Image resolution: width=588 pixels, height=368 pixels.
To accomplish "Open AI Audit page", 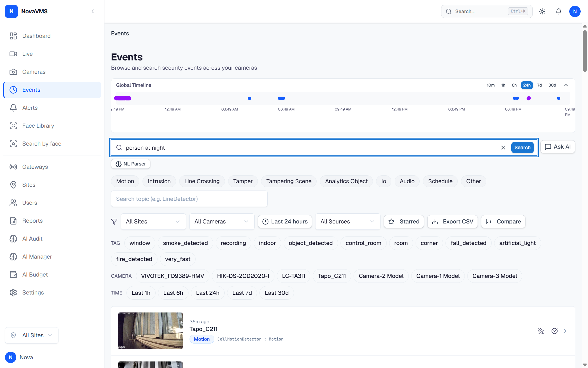I will tap(52, 239).
